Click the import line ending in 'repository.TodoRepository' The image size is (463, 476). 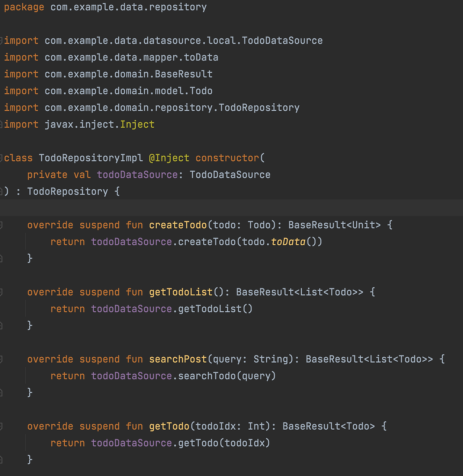coord(152,108)
